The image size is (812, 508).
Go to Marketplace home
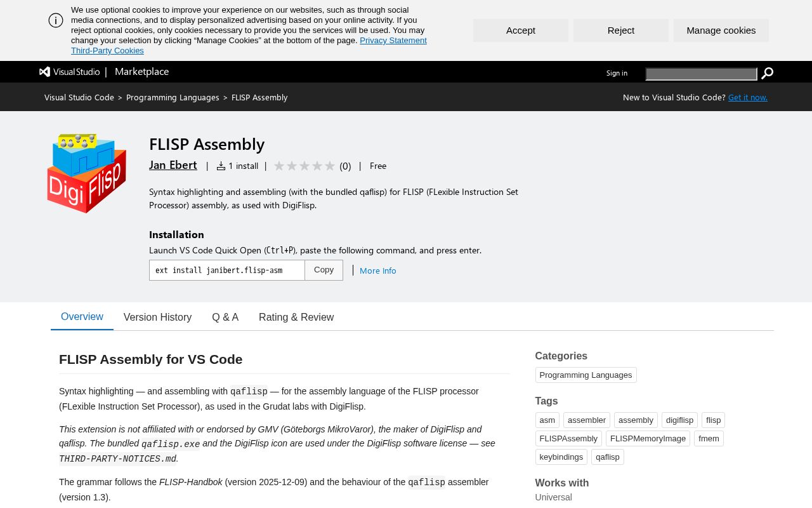pos(142,72)
